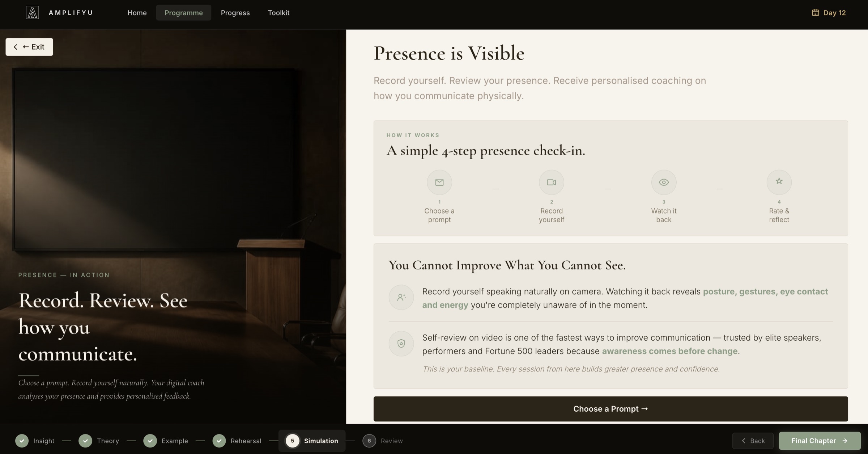Advance with the Final Chapter button
868x454 pixels.
(x=820, y=441)
